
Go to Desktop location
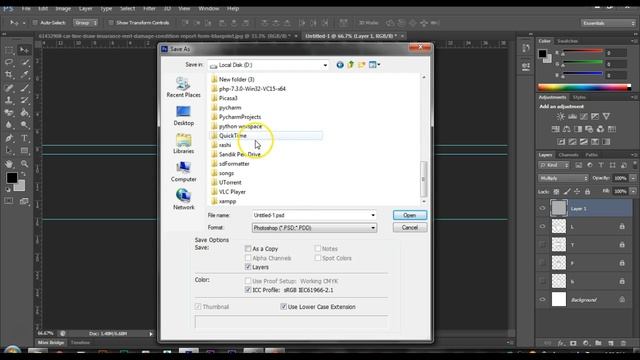183,116
